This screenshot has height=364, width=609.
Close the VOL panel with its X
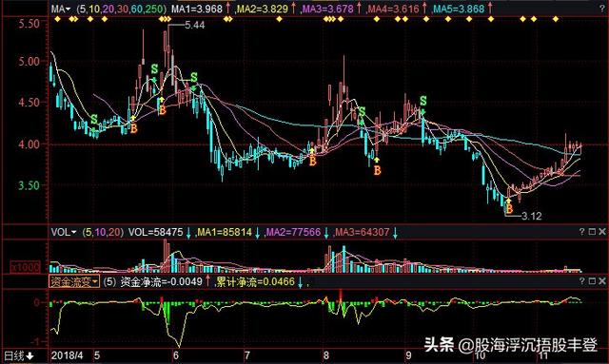[602, 232]
